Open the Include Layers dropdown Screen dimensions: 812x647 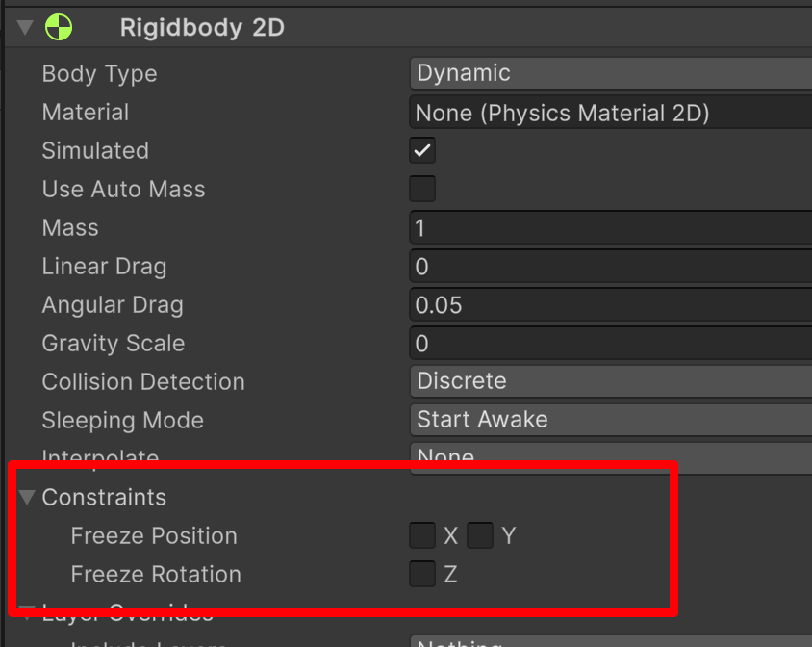(611, 641)
